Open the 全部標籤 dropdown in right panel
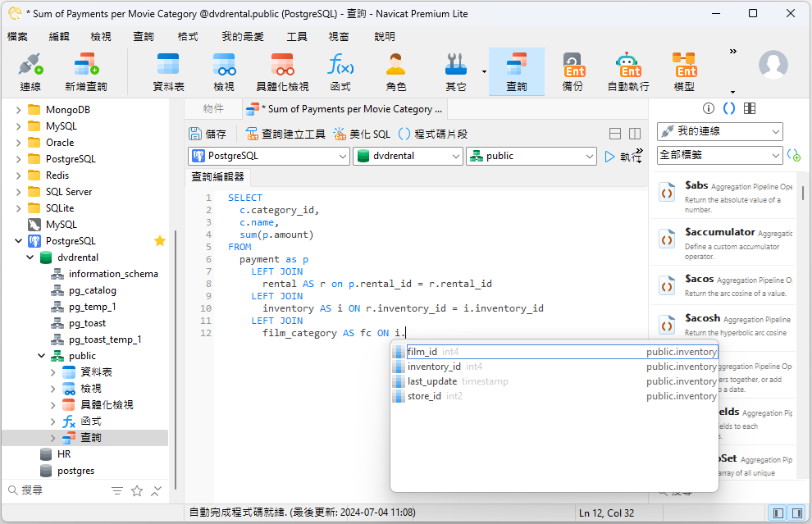This screenshot has width=812, height=524. tap(718, 155)
